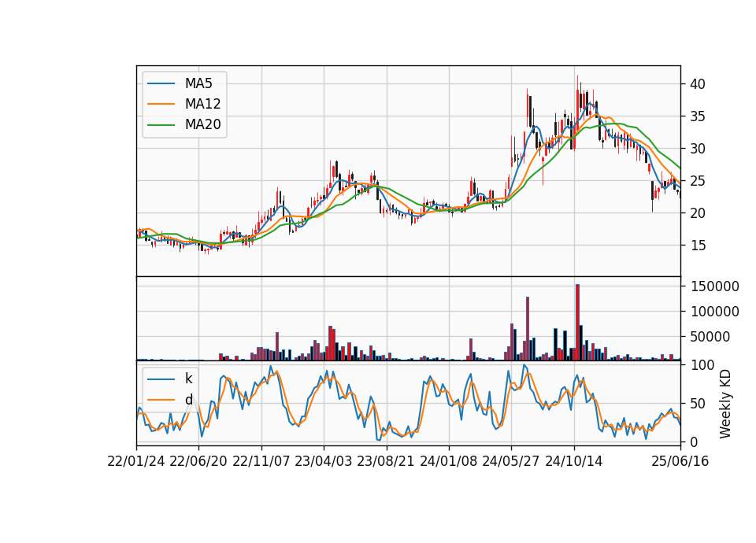Click the price axis value 25
Image resolution: width=756 pixels, height=543 pixels.
point(698,181)
